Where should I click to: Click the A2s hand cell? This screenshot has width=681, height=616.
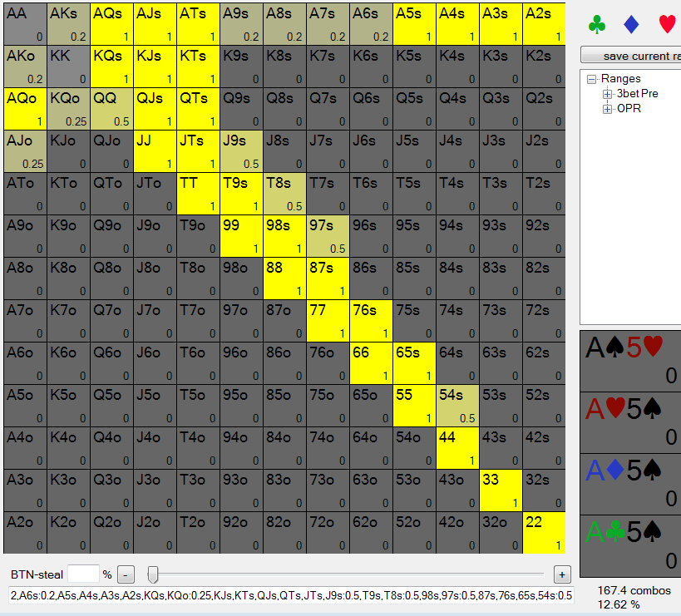tap(544, 24)
